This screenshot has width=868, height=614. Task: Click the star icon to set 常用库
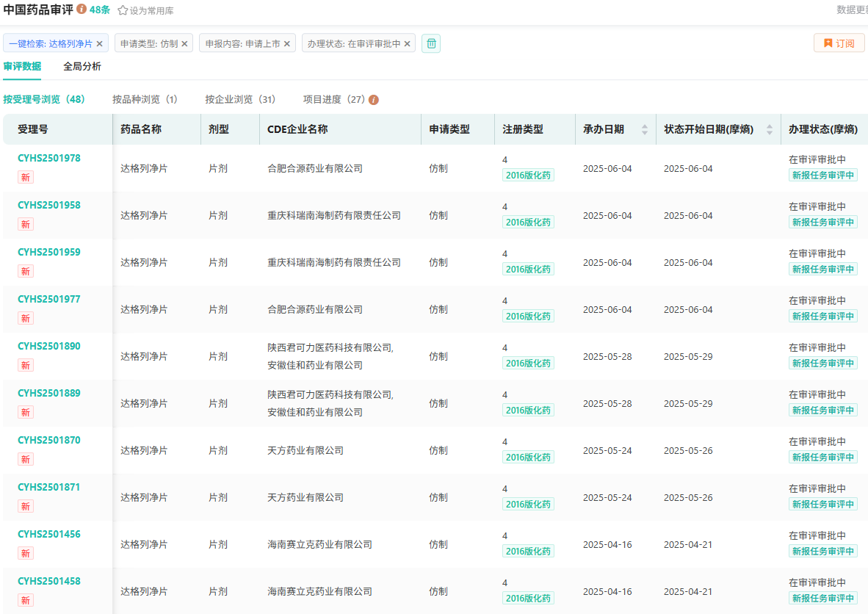point(123,10)
